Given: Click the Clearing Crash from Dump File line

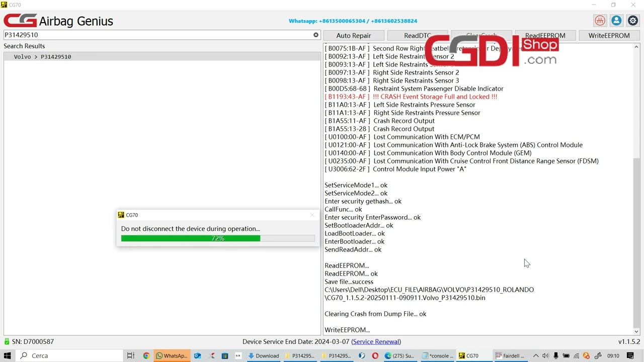Looking at the screenshot, I should (375, 314).
